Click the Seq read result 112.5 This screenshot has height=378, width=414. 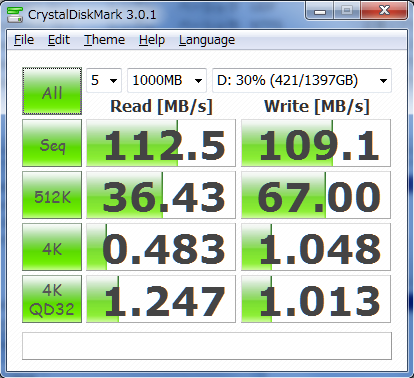161,143
